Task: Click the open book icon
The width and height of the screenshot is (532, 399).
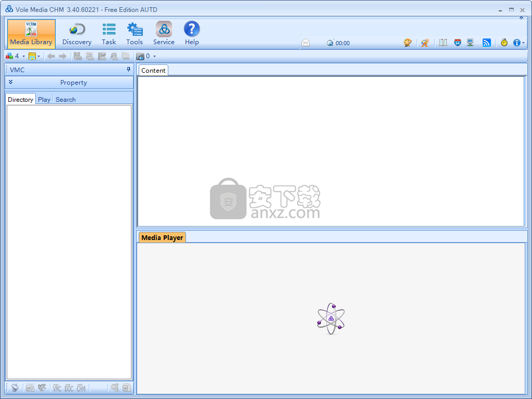Action: pyautogui.click(x=443, y=43)
